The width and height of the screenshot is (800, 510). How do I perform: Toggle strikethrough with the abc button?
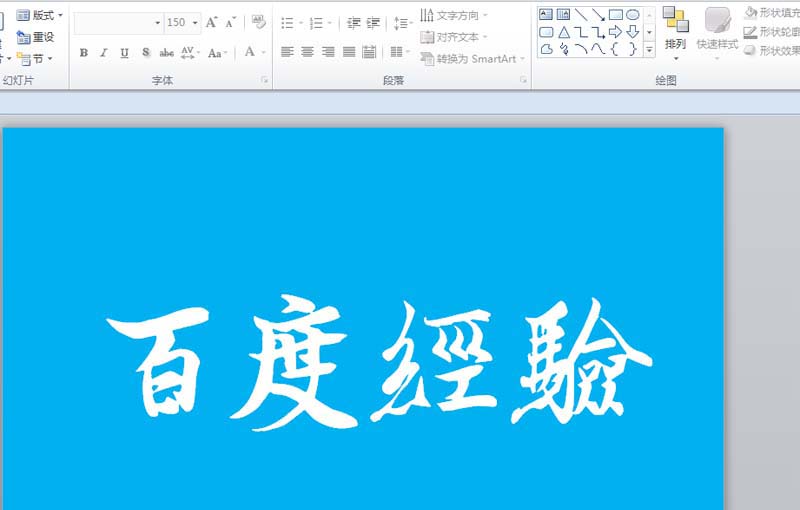(x=166, y=53)
